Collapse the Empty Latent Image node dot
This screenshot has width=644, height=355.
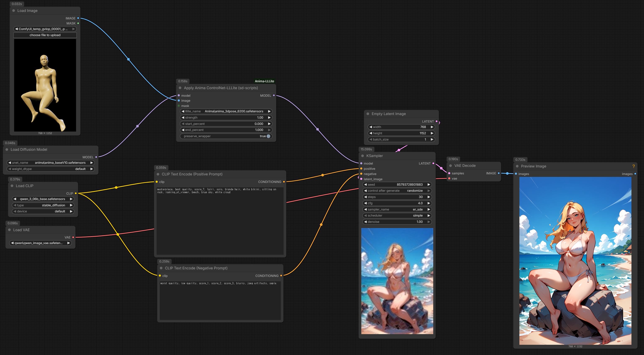pyautogui.click(x=368, y=114)
